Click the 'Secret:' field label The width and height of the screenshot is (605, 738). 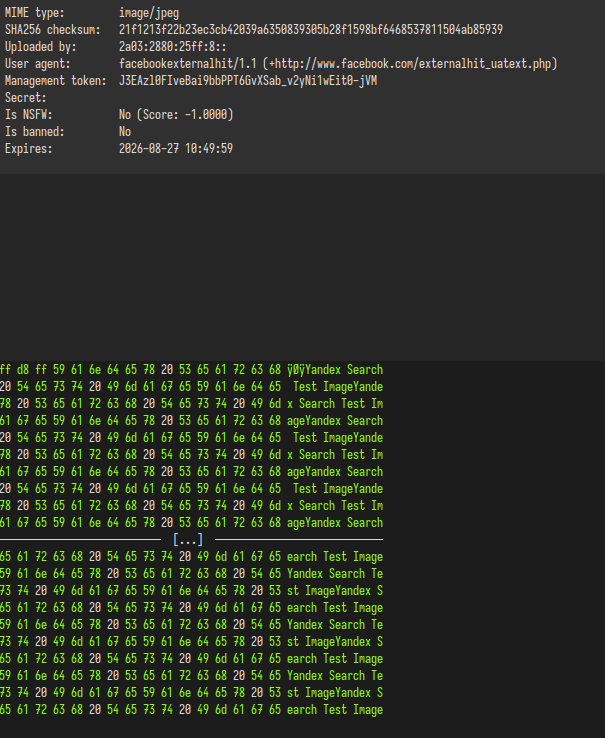click(x=26, y=98)
